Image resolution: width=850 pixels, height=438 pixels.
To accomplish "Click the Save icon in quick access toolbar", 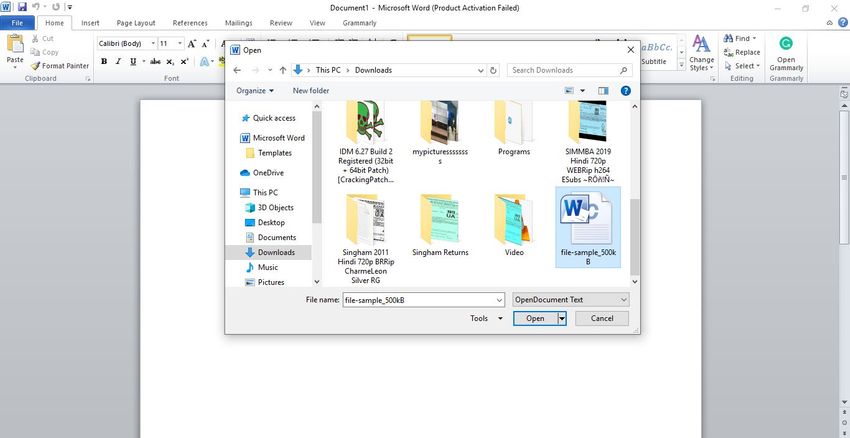I will [x=22, y=7].
